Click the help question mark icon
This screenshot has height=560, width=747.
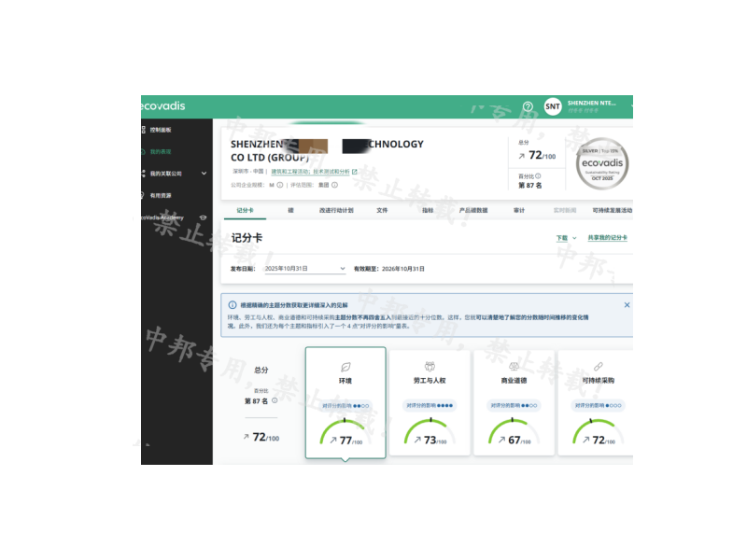click(x=528, y=107)
